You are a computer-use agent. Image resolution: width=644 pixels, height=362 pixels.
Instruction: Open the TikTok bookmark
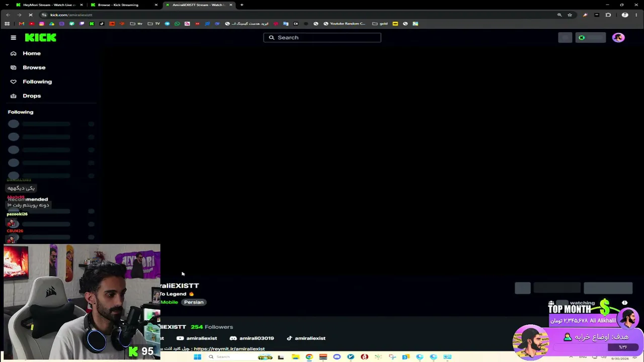(x=102, y=24)
